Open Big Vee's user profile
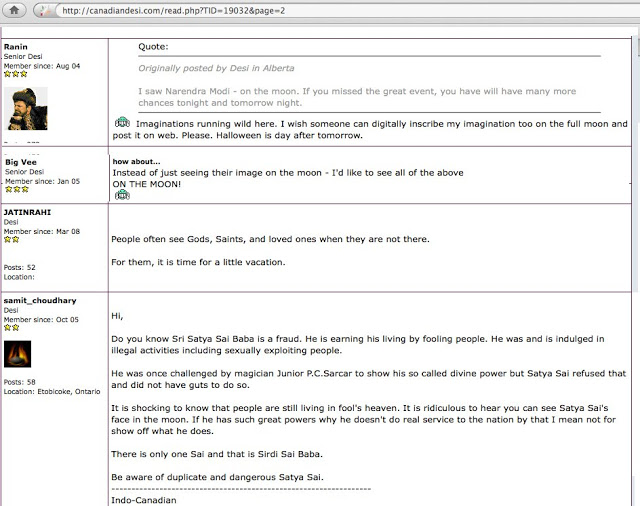Image resolution: width=640 pixels, height=506 pixels. 24,162
